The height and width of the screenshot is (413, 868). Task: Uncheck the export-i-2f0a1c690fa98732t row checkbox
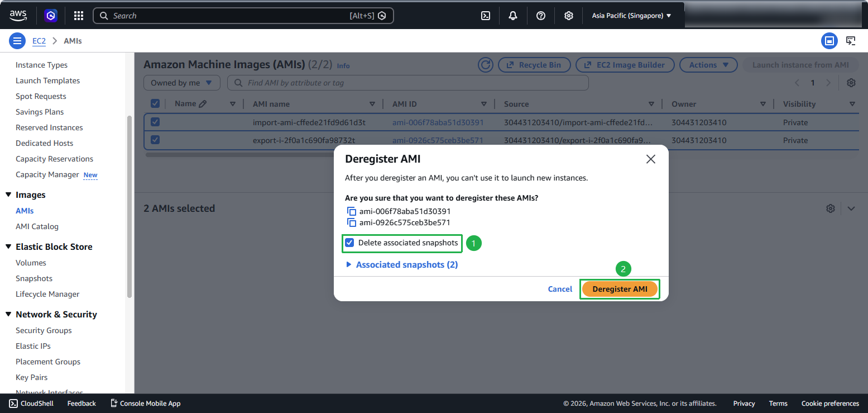tap(155, 140)
